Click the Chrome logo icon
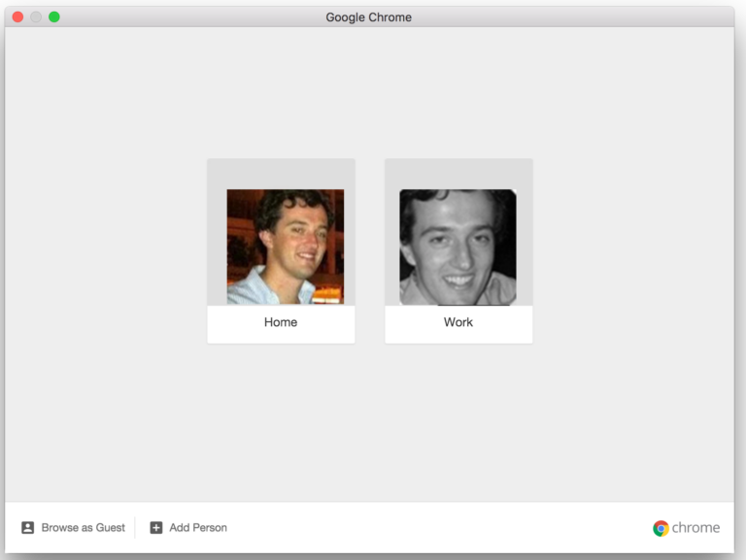The width and height of the screenshot is (746, 560). coord(661,528)
